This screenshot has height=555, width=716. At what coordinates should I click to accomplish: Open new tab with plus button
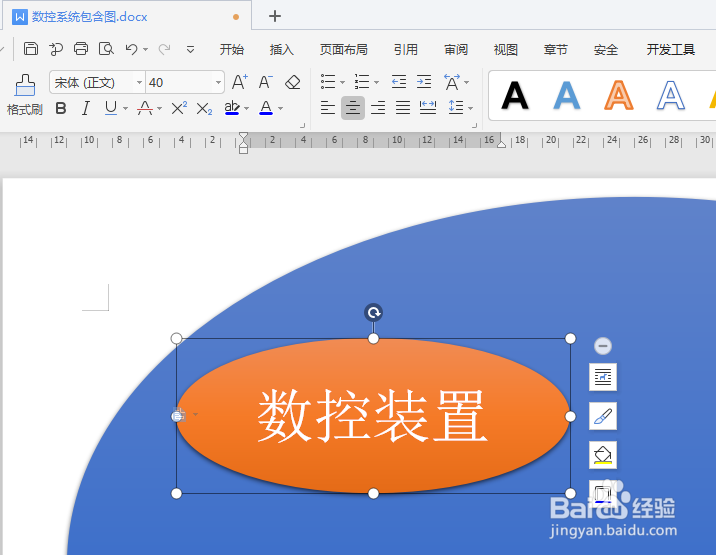click(275, 16)
